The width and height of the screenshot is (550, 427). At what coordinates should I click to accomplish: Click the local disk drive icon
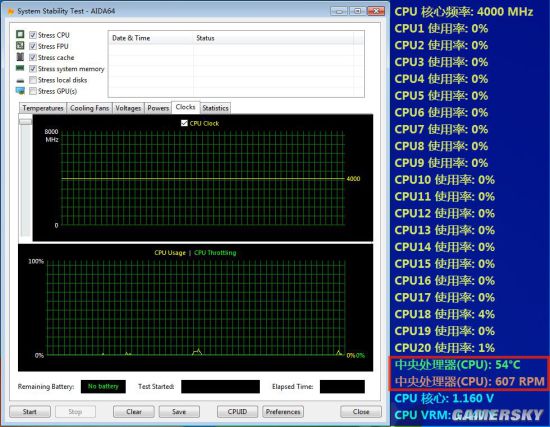tap(20, 81)
